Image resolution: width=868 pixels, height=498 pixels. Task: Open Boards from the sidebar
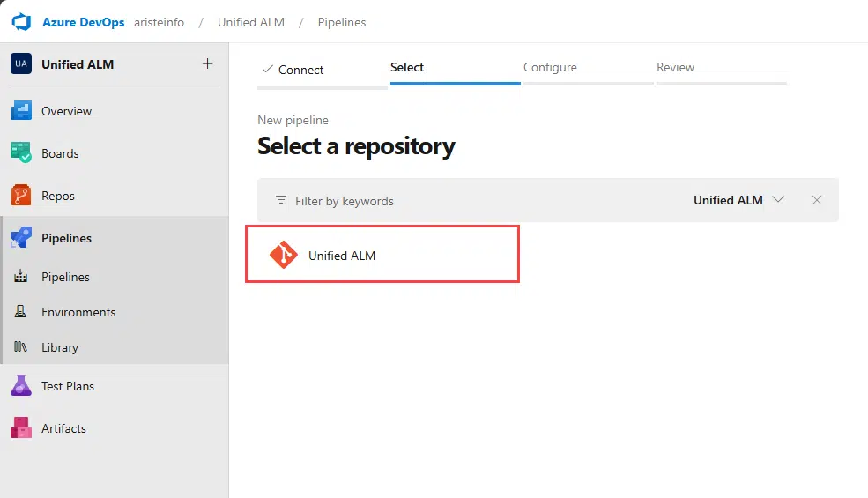[21, 153]
